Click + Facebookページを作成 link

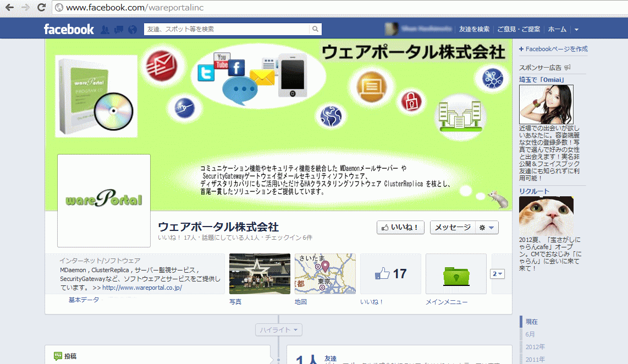[553, 49]
